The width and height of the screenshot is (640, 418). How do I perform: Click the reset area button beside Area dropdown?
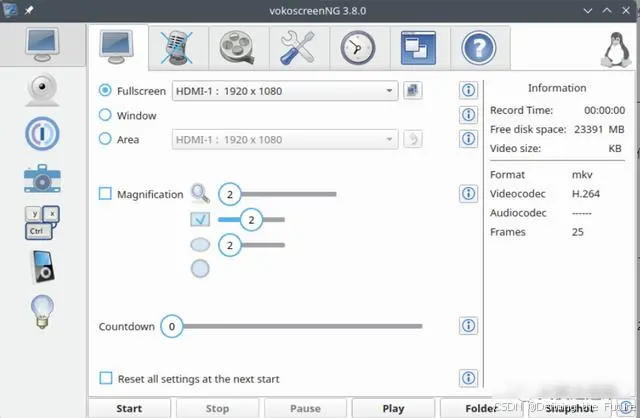(413, 139)
